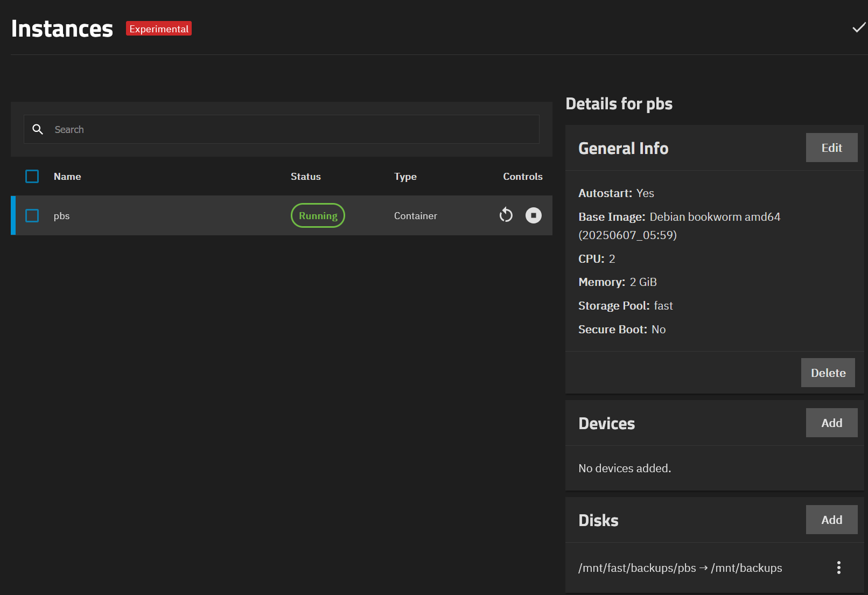Open the three-dot menu for the backups disk
The width and height of the screenshot is (868, 595).
pos(838,568)
